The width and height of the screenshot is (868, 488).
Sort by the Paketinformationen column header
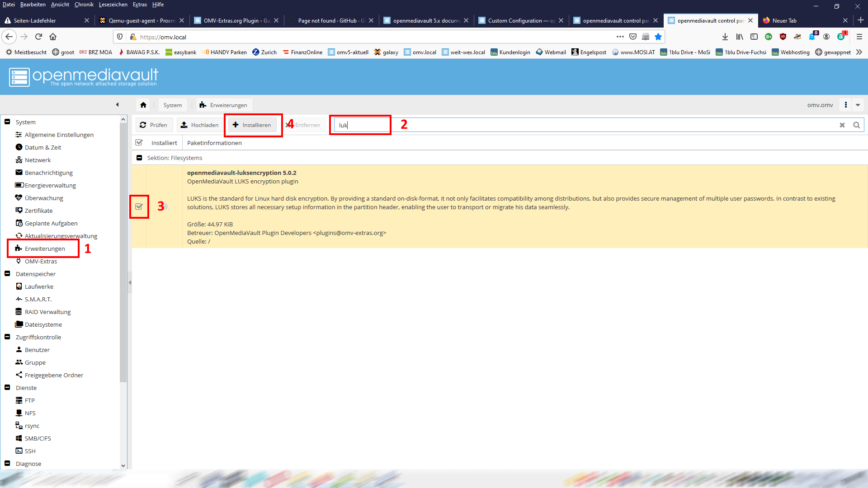coord(214,143)
